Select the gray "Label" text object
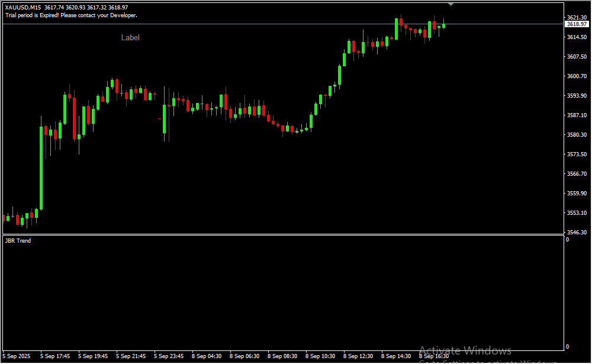 pyautogui.click(x=130, y=38)
